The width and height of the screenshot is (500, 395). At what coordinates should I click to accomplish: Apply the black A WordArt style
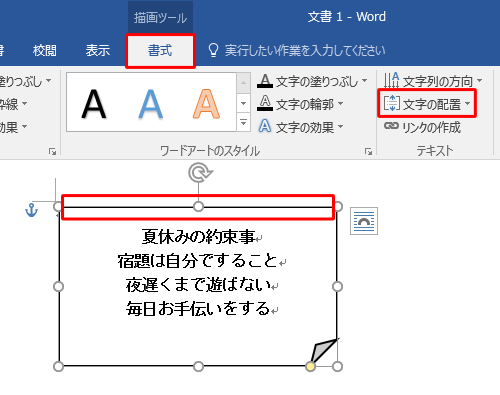[x=94, y=104]
